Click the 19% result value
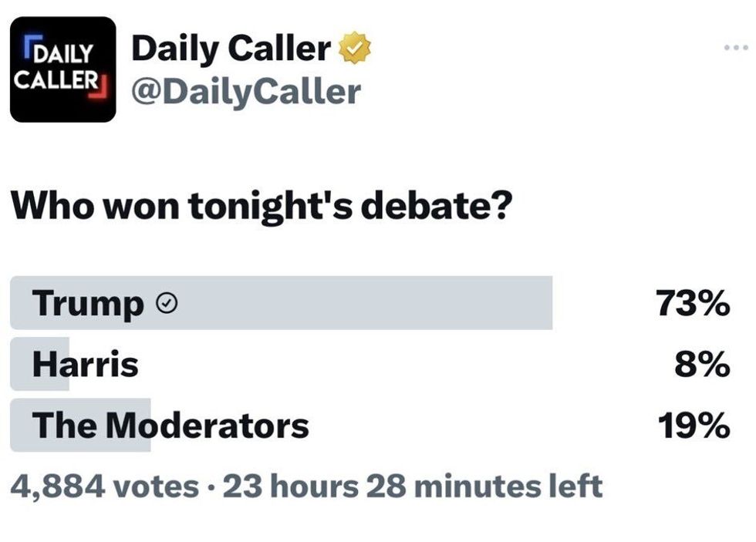 (693, 425)
